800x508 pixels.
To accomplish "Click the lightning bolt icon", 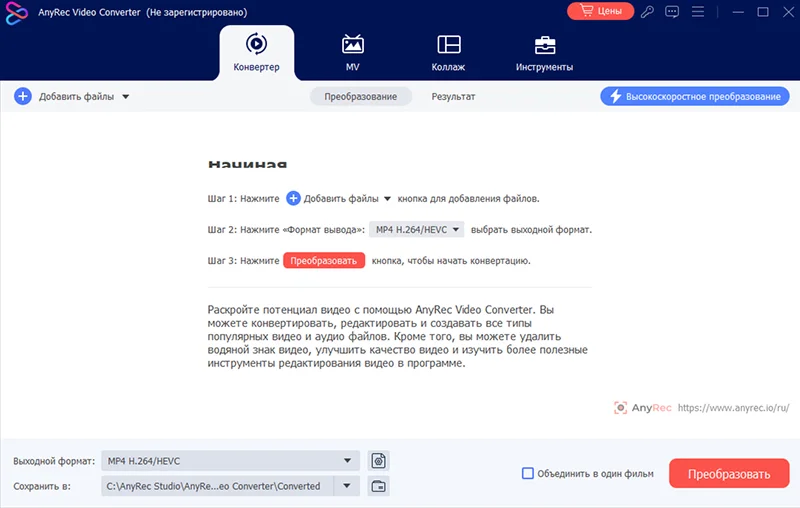I will pos(616,96).
